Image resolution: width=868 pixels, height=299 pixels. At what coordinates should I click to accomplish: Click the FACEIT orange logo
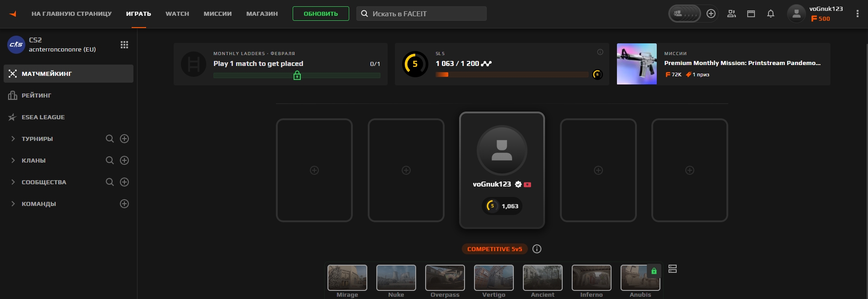tap(13, 14)
